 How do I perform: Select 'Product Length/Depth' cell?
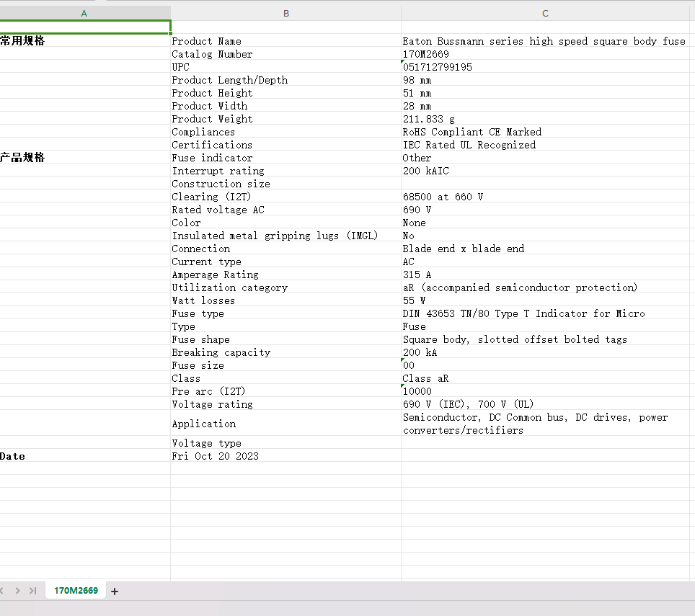(286, 80)
